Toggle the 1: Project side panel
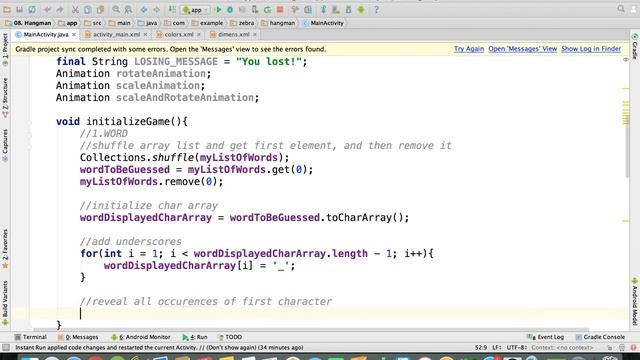 (5, 50)
